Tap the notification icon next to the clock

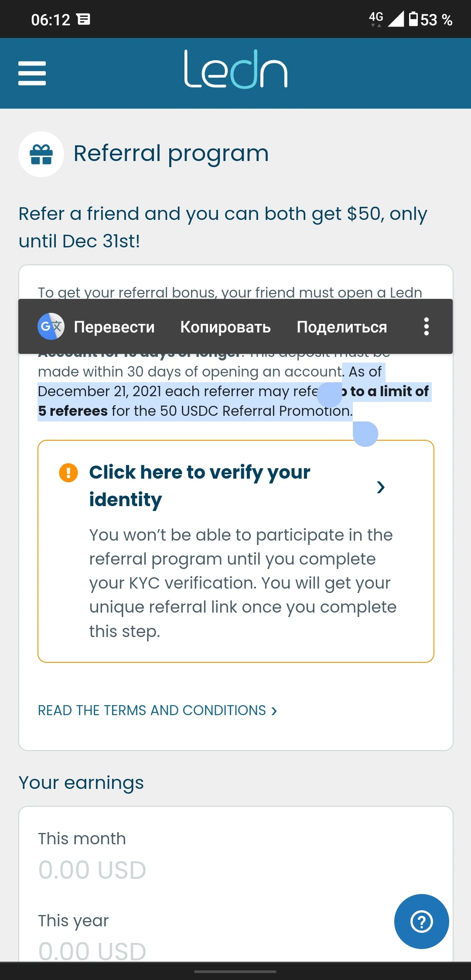[x=83, y=19]
